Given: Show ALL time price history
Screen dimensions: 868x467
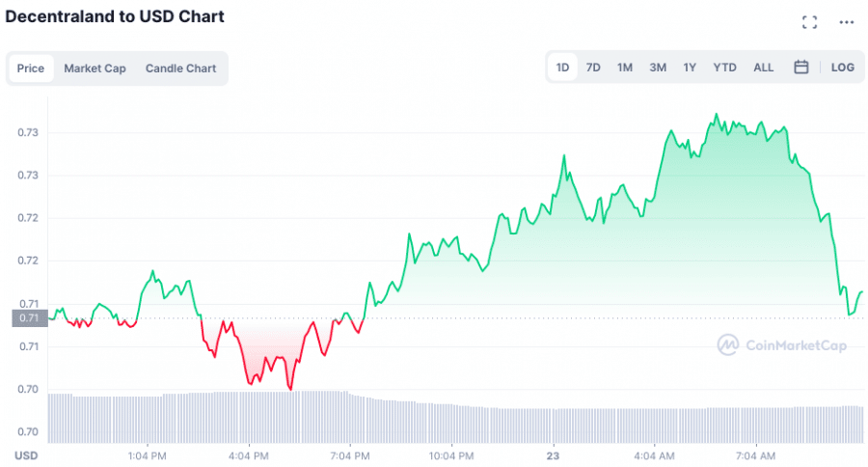Looking at the screenshot, I should (x=763, y=68).
